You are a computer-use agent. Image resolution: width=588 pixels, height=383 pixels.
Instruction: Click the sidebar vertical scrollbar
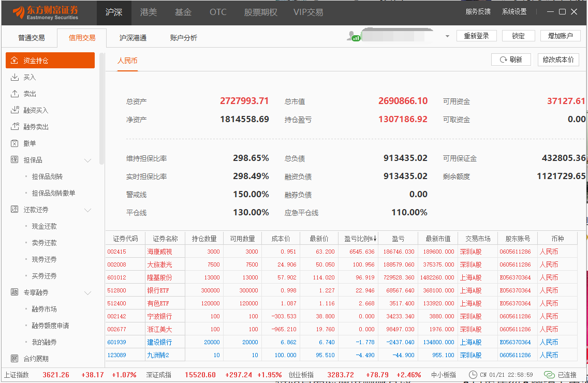[x=101, y=109]
